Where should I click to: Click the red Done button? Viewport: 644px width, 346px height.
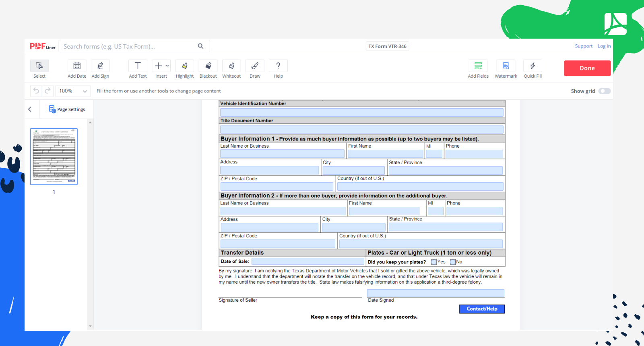click(x=587, y=68)
